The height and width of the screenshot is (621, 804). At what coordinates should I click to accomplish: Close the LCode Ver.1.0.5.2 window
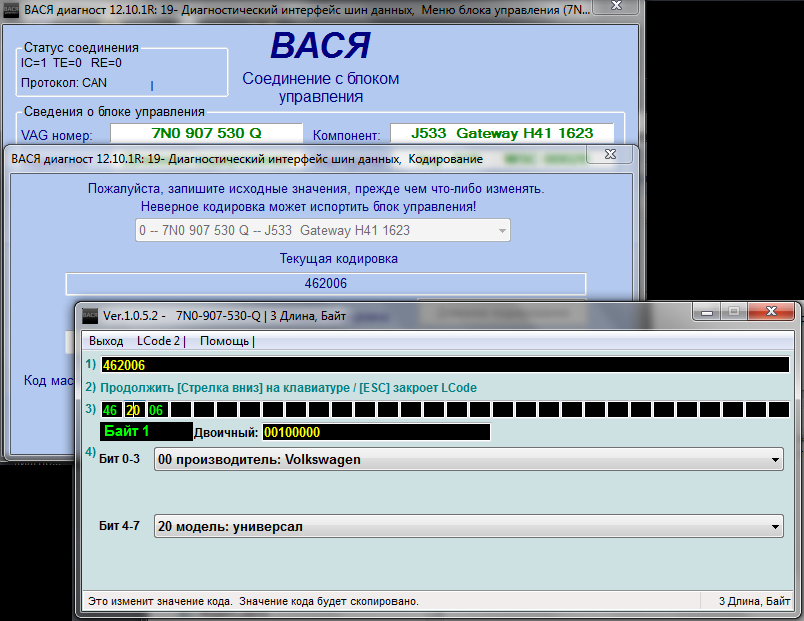click(x=771, y=311)
